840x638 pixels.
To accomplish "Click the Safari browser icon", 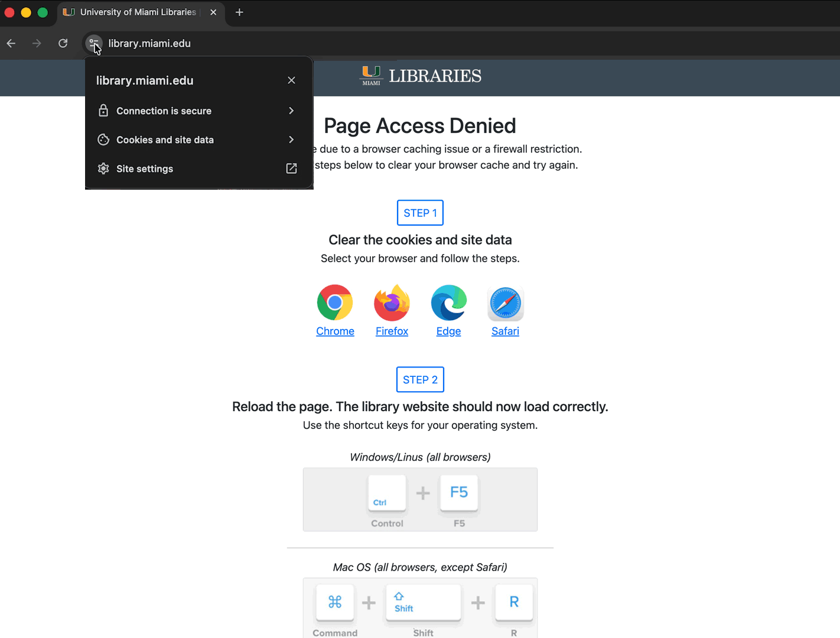I will point(505,303).
